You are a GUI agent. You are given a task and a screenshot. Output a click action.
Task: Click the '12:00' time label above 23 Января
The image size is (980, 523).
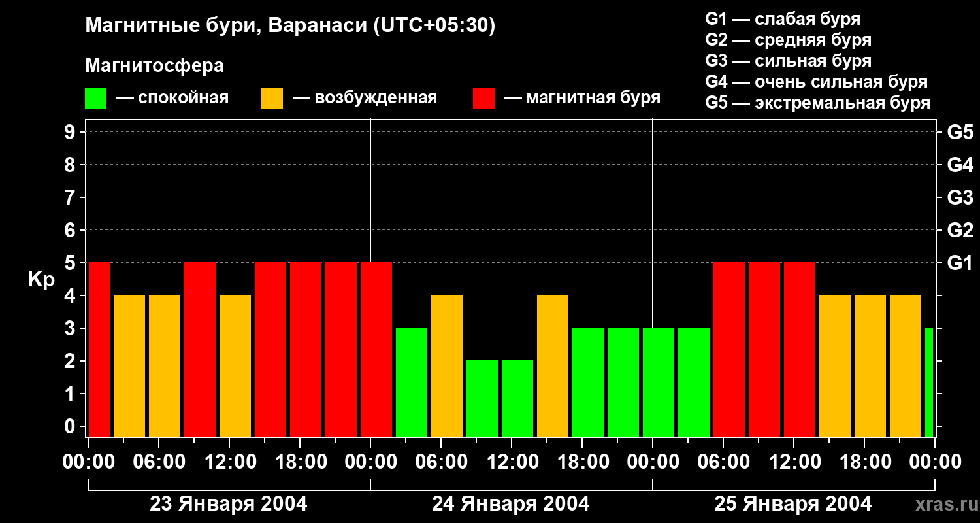229,462
